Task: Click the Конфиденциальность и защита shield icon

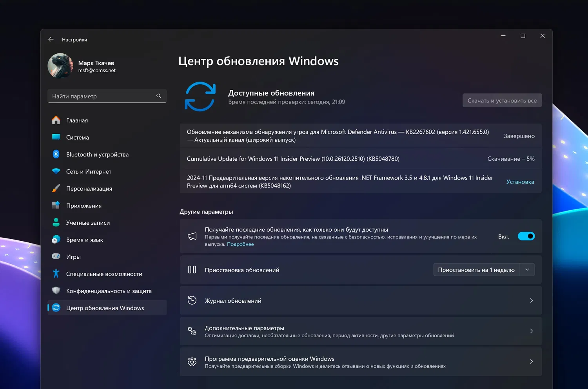Action: pyautogui.click(x=56, y=291)
